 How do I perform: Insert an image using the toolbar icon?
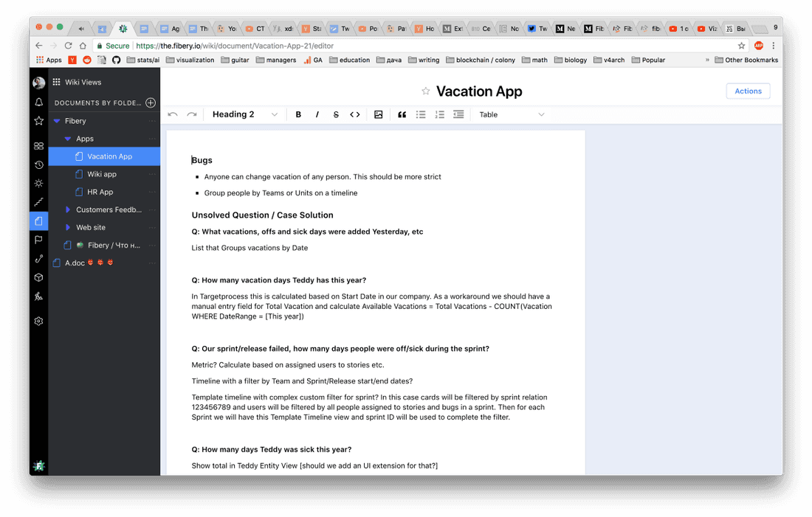pos(379,114)
